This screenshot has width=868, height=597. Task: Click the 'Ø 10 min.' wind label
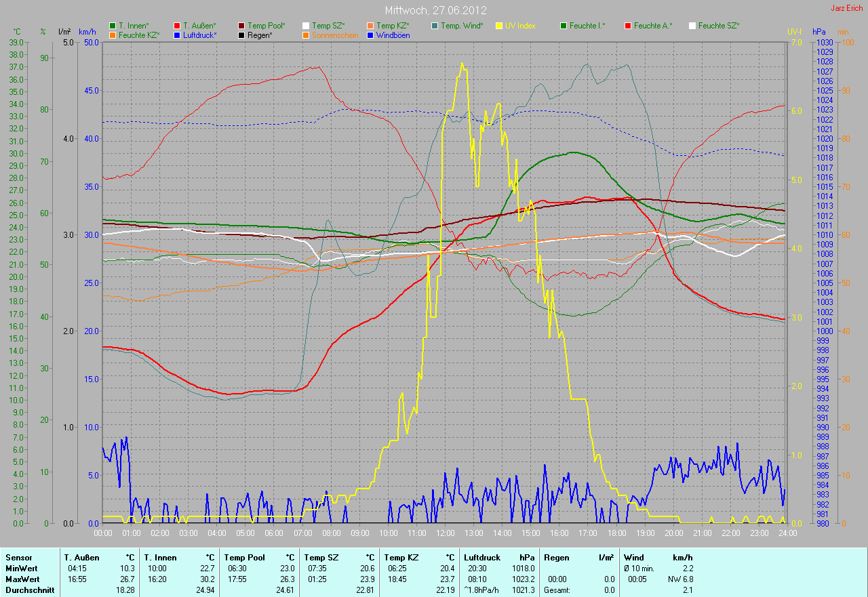click(639, 569)
